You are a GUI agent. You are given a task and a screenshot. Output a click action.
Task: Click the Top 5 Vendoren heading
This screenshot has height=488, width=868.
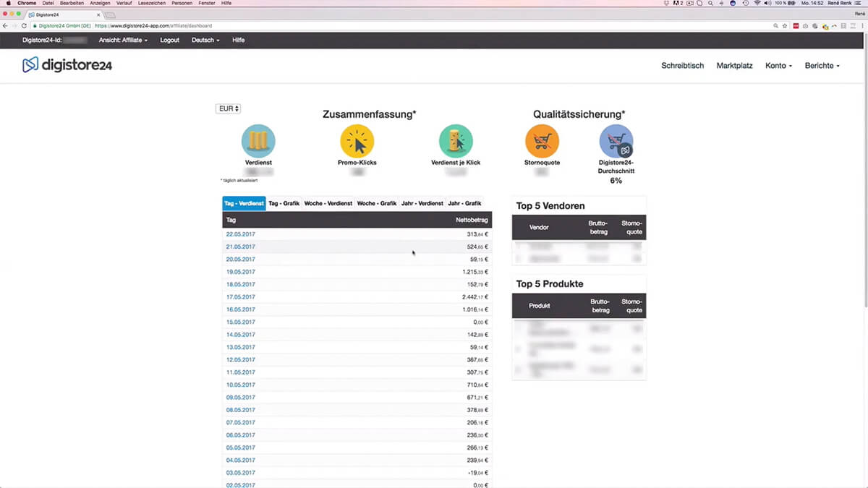550,206
